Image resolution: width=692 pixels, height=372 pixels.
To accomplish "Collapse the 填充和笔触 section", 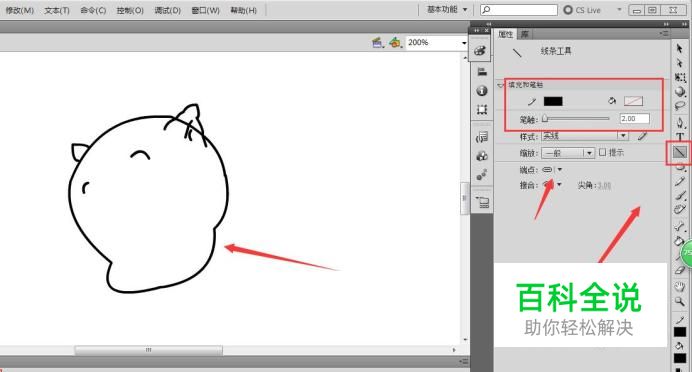I will coord(500,85).
